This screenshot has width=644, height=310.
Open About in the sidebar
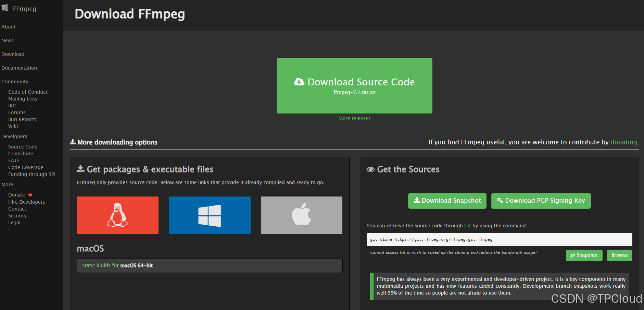coord(9,27)
